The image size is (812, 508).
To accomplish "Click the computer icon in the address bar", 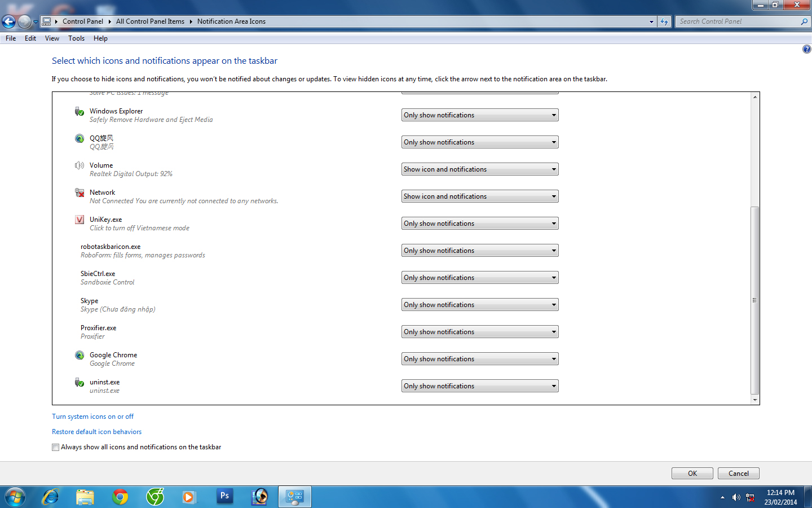I will 47,21.
